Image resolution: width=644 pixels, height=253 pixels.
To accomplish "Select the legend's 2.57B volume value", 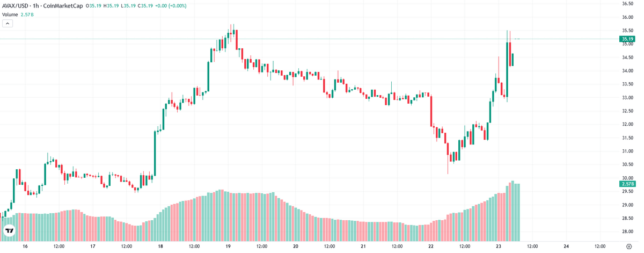I will click(x=27, y=15).
